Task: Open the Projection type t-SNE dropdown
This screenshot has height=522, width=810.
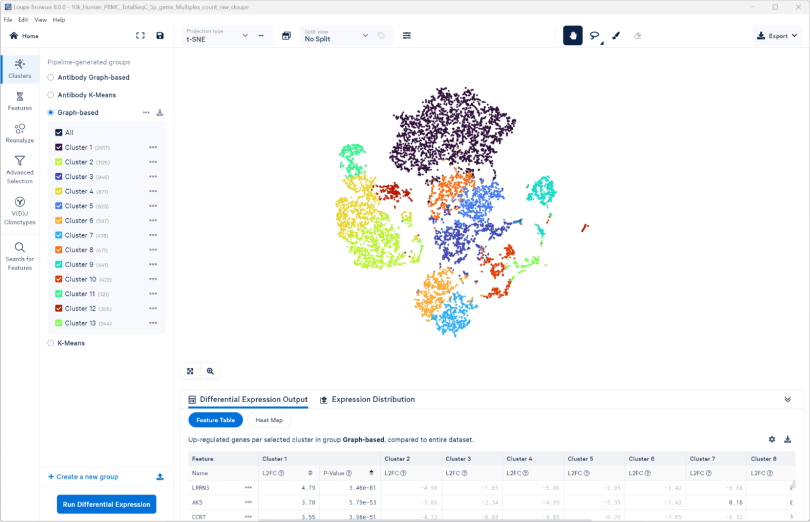Action: 218,36
